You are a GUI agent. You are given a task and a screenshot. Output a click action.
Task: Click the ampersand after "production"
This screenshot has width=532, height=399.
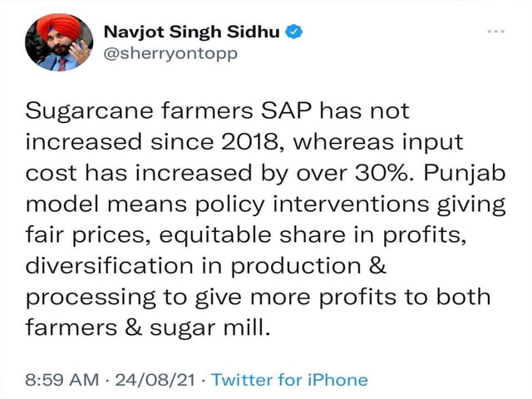point(377,266)
